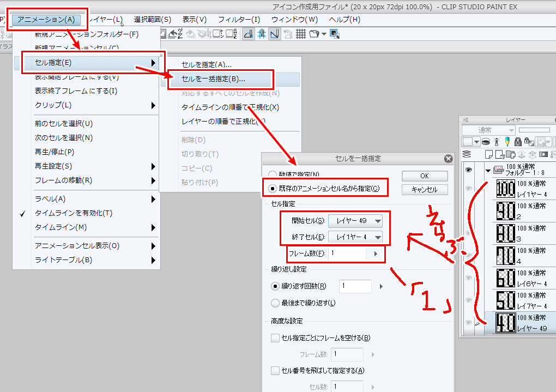Click lock transparent pixels icon

tap(529, 142)
